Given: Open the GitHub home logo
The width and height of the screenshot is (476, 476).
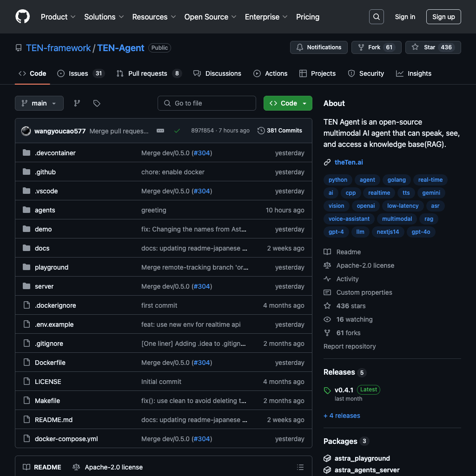Looking at the screenshot, I should [22, 17].
